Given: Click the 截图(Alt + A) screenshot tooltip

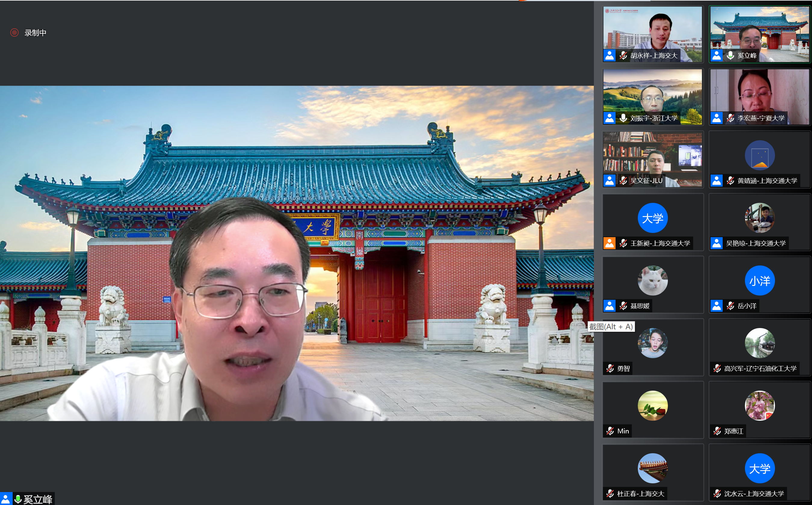Looking at the screenshot, I should coord(611,327).
